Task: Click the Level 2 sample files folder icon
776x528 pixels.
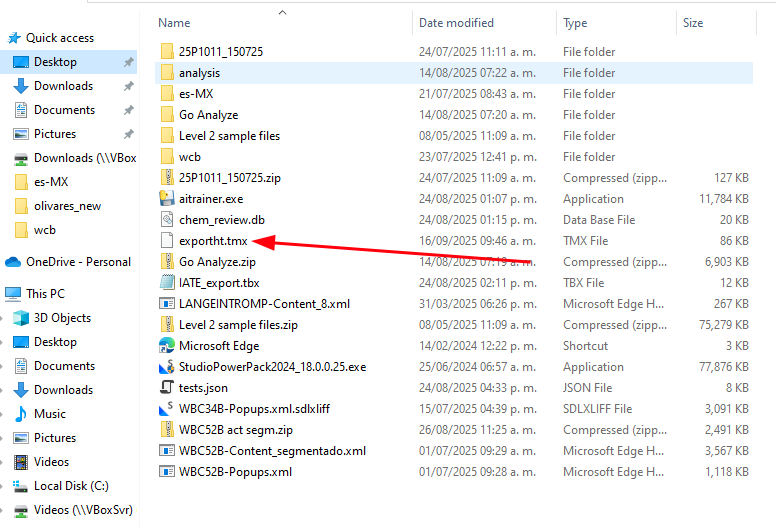Action: [167, 136]
